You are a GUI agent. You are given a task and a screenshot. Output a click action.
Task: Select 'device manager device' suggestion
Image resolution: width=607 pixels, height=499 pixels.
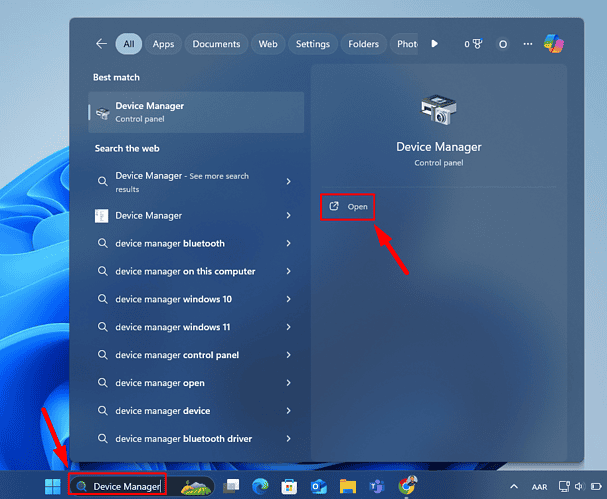point(163,411)
